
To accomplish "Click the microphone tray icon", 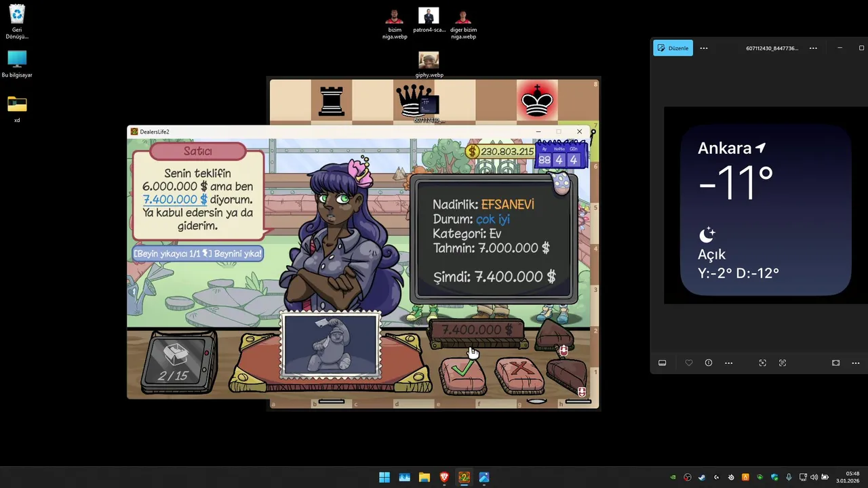I will pos(789,477).
